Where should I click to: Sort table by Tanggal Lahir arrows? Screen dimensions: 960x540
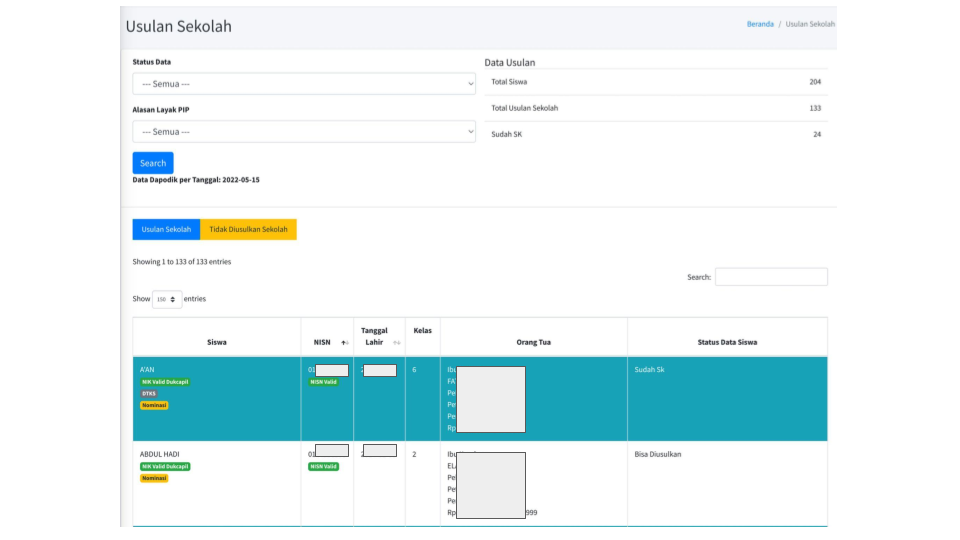pyautogui.click(x=397, y=343)
